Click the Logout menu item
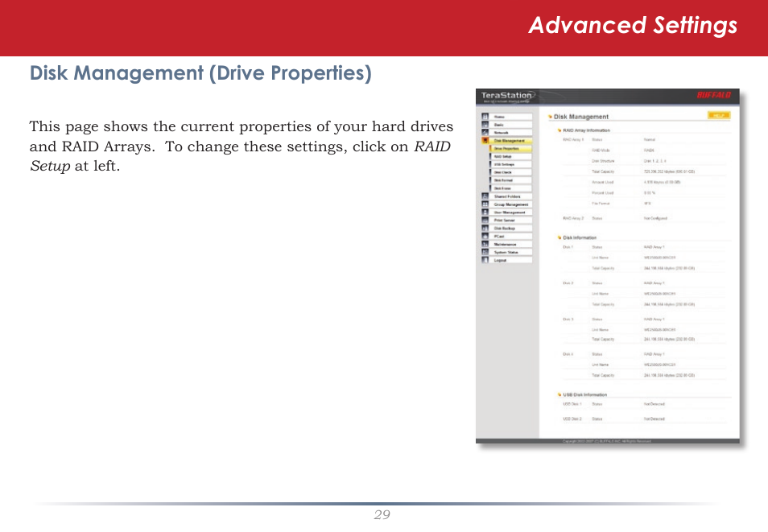 tap(511, 260)
